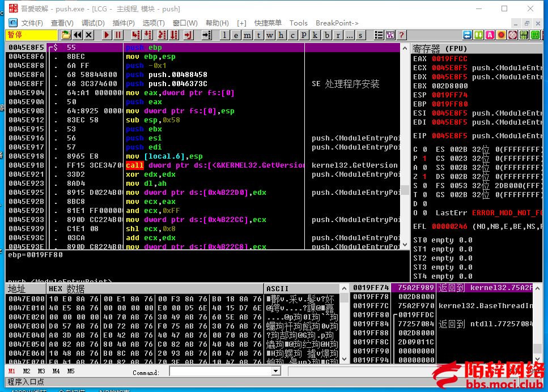Open help with the red question mark icon
The height and width of the screenshot is (392, 548).
click(x=401, y=35)
